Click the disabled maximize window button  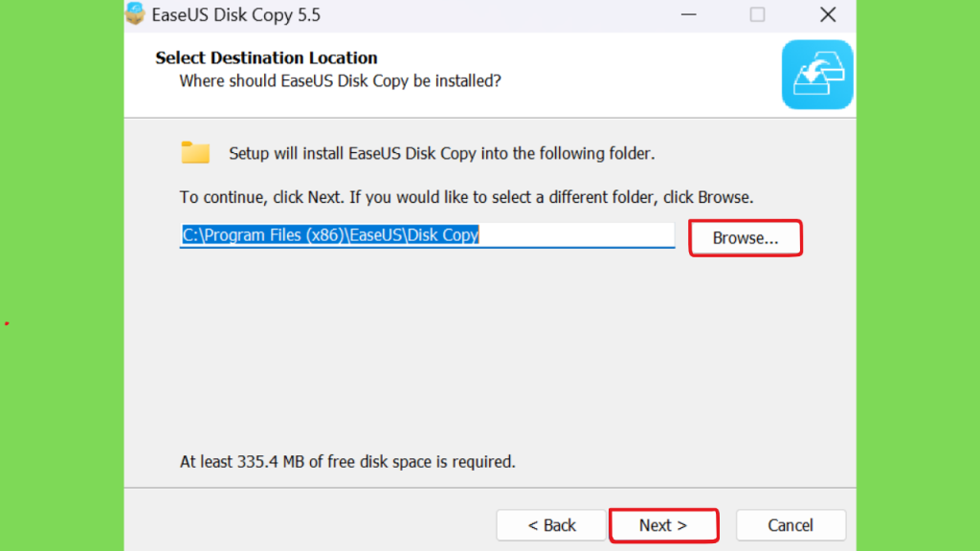point(757,14)
